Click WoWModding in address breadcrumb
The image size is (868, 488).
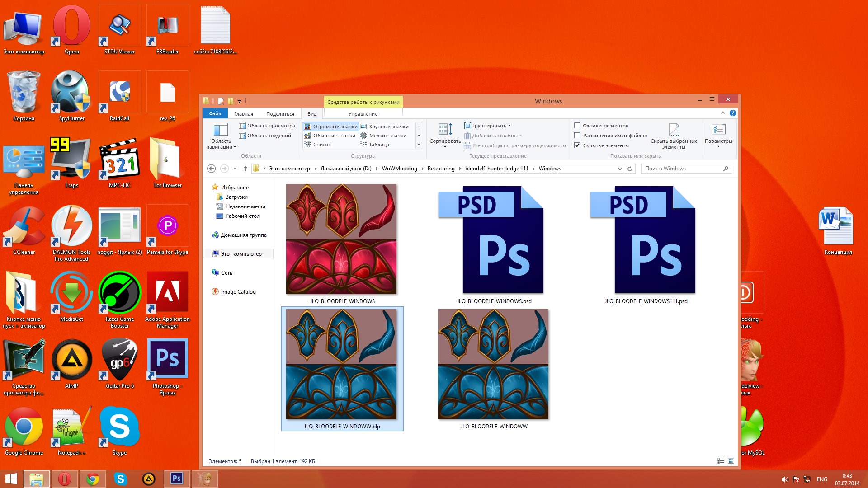[399, 169]
